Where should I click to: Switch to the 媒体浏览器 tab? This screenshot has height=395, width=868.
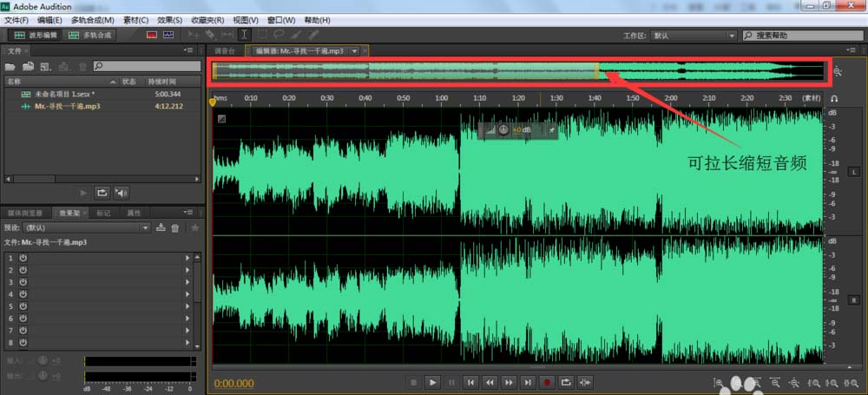pos(25,213)
